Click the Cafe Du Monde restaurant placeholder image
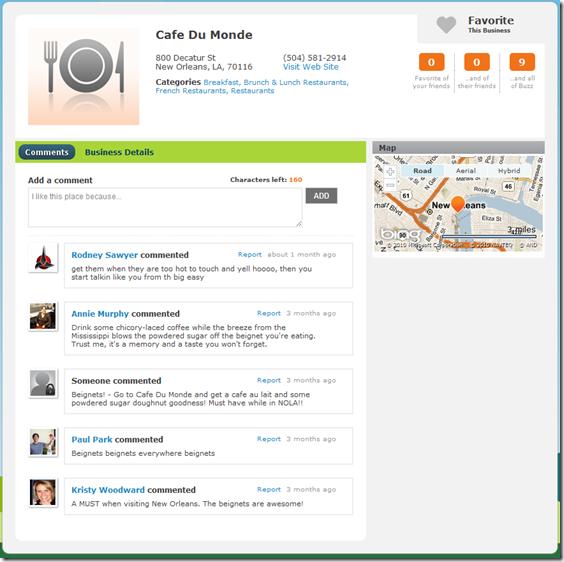The height and width of the screenshot is (562, 564). click(83, 77)
